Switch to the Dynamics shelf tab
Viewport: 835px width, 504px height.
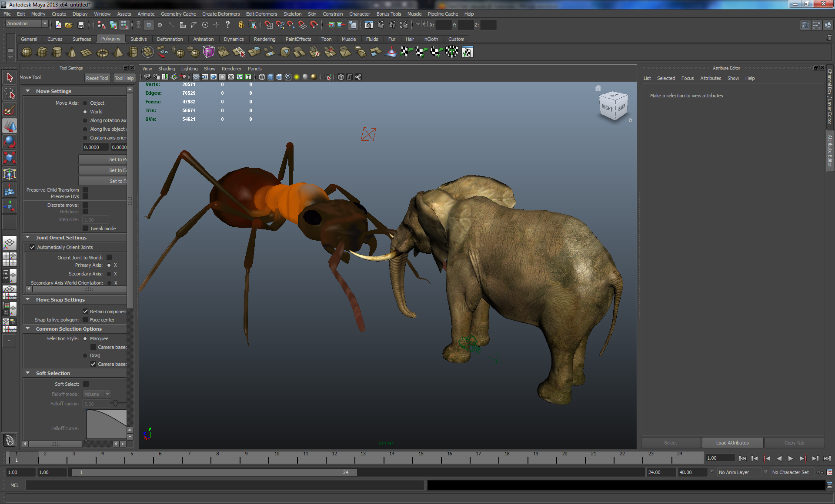click(234, 39)
